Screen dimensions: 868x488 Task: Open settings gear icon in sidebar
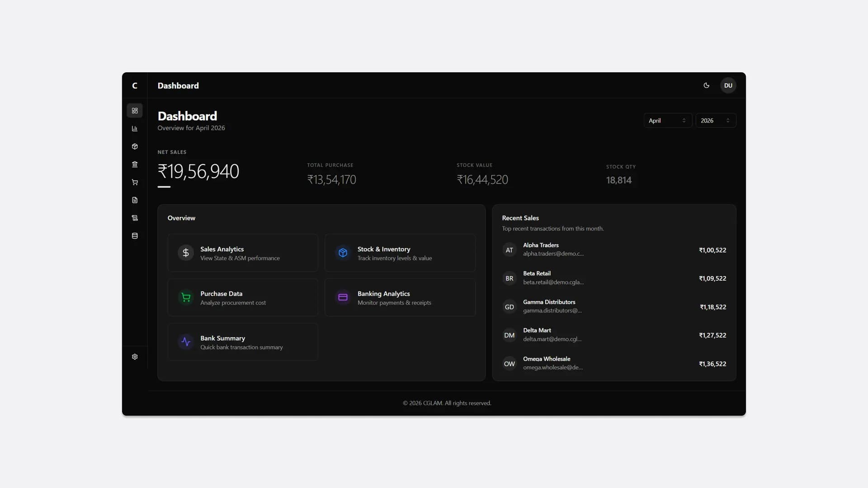(135, 357)
